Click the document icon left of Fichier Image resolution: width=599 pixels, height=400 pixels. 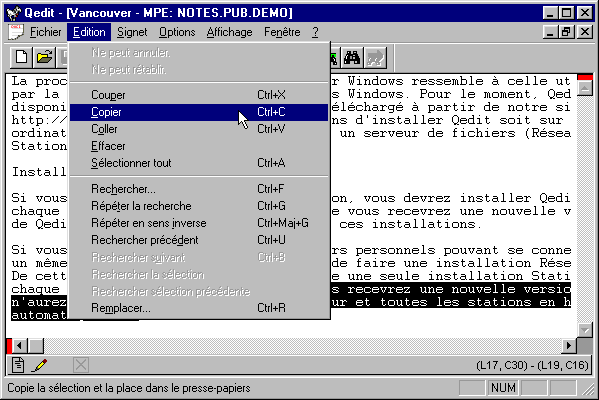tap(16, 32)
